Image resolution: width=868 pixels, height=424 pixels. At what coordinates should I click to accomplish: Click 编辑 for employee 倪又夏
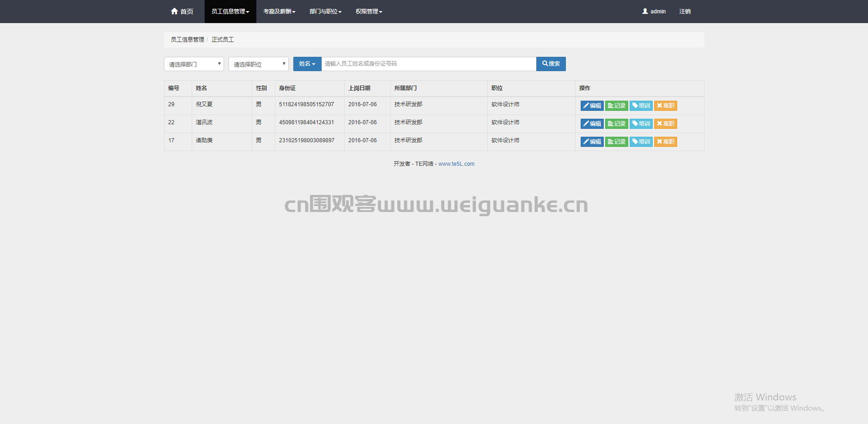[592, 106]
